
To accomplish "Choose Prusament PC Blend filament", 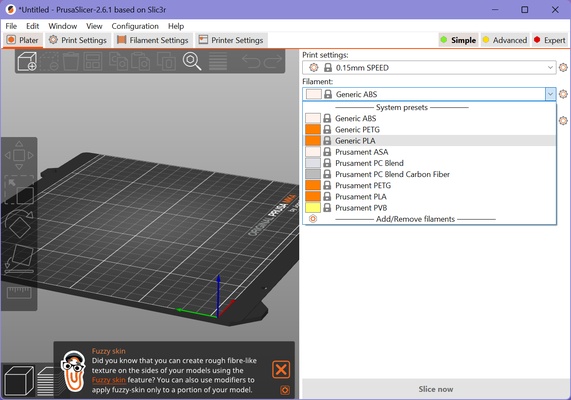I will coord(429,163).
